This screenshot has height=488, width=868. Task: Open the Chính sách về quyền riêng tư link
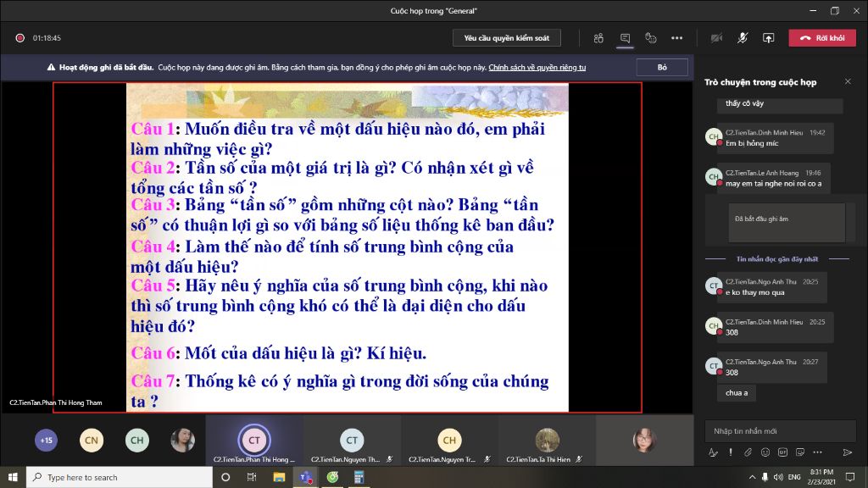pos(537,68)
